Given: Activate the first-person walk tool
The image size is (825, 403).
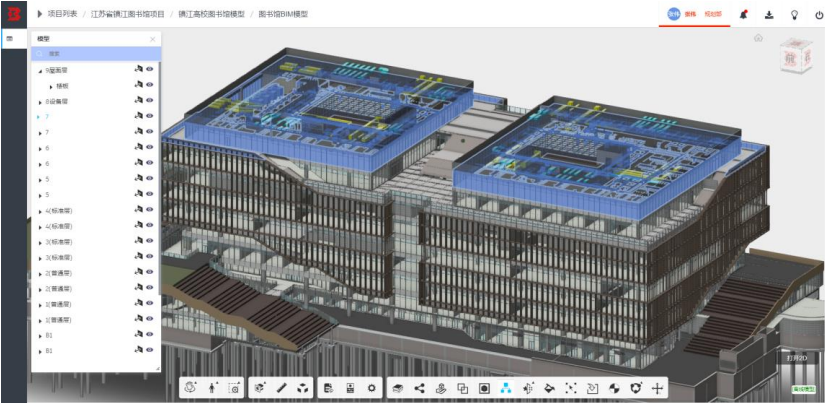Looking at the screenshot, I should [212, 388].
